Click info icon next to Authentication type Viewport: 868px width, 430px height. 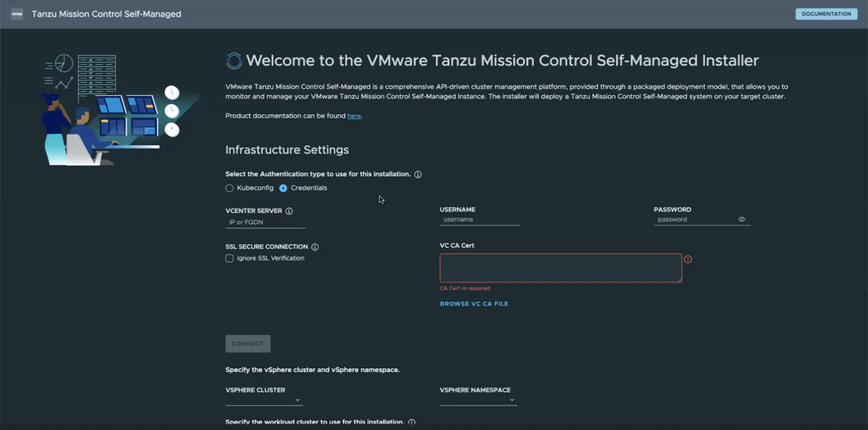(x=418, y=174)
